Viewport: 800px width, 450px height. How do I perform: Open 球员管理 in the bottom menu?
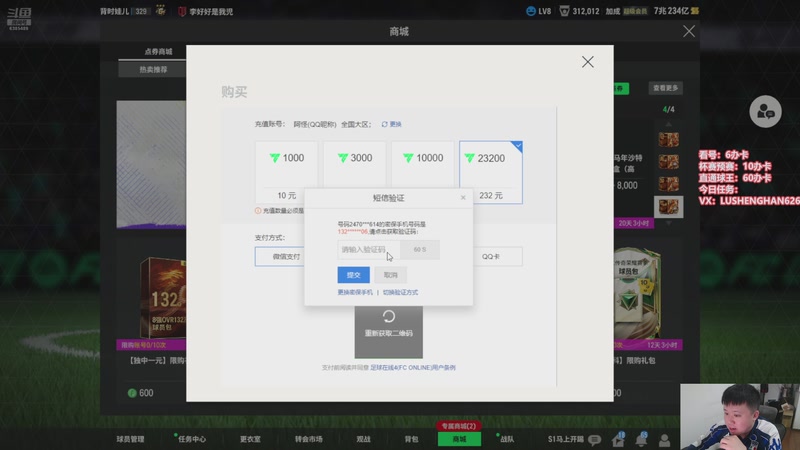coord(131,439)
